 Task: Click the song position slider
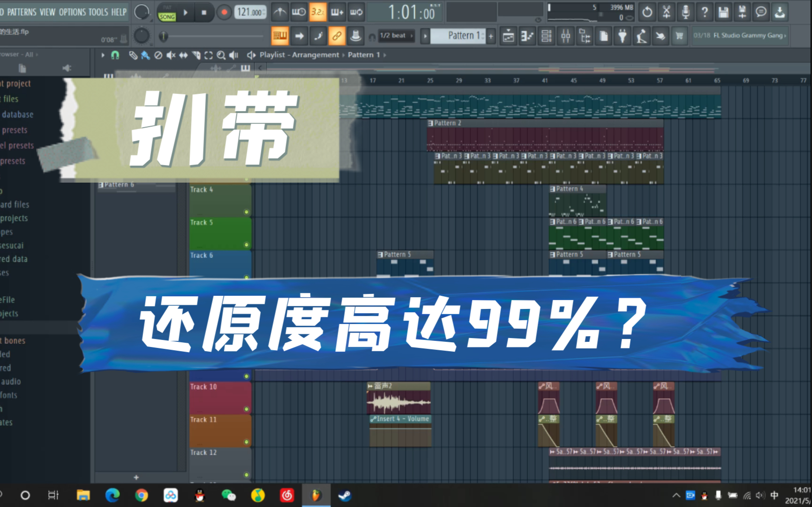coord(212,36)
